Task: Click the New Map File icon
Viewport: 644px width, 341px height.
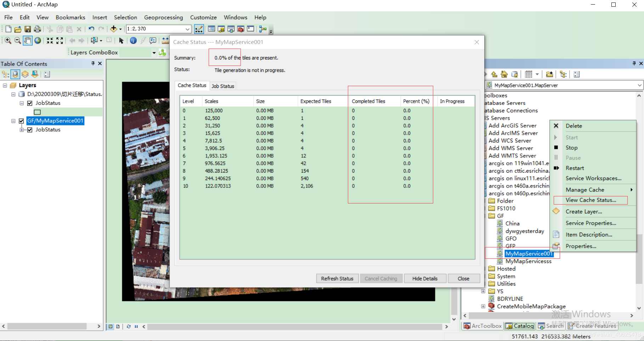Action: click(8, 29)
